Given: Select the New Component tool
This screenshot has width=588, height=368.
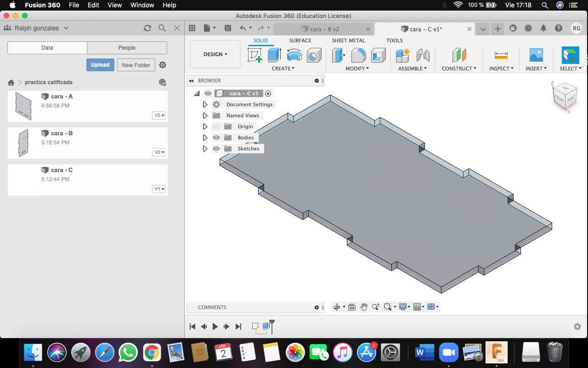Looking at the screenshot, I should 402,55.
